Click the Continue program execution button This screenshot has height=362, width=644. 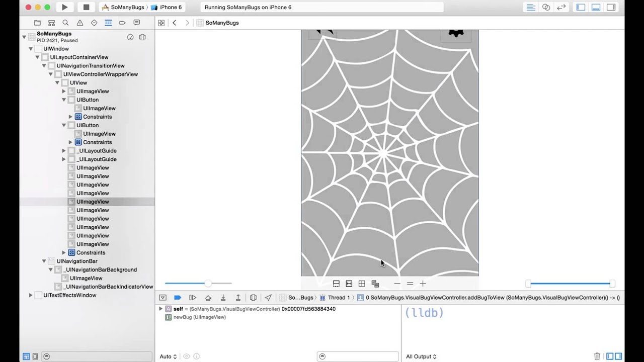[193, 298]
